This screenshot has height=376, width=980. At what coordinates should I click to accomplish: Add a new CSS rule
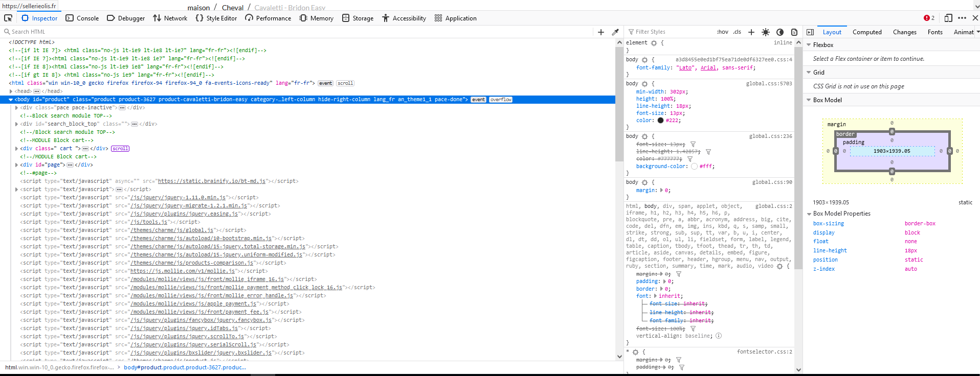(751, 32)
